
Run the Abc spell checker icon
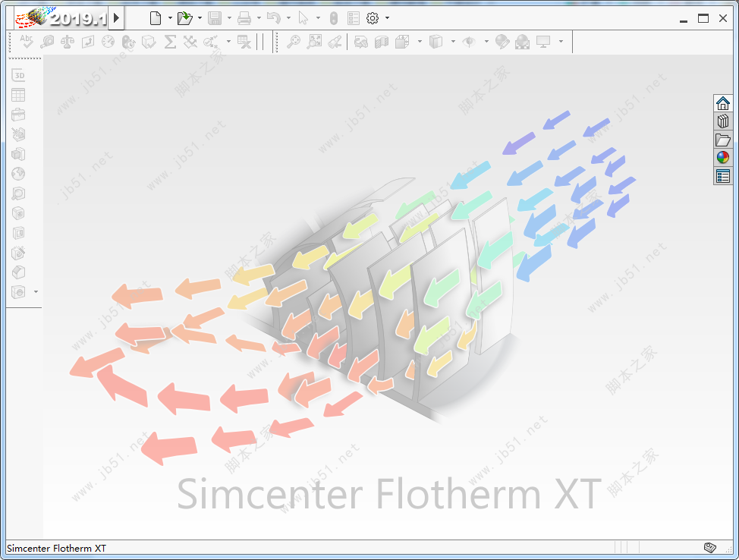(x=27, y=42)
